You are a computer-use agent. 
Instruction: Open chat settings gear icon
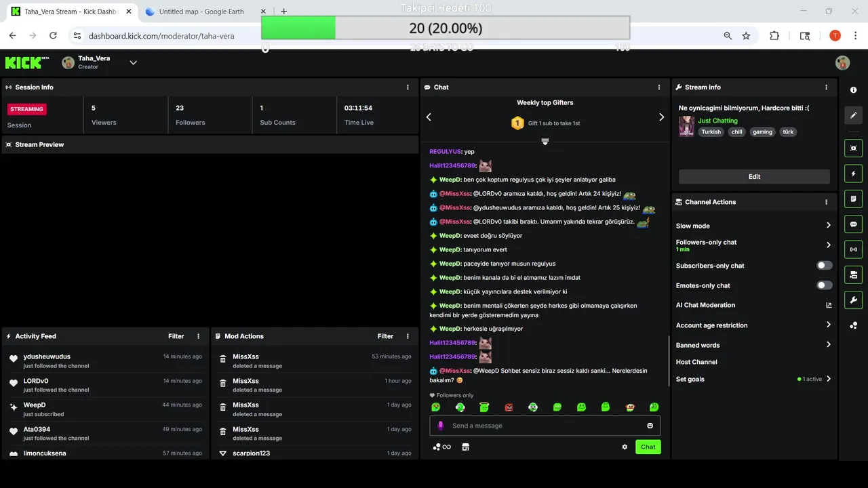pos(625,447)
